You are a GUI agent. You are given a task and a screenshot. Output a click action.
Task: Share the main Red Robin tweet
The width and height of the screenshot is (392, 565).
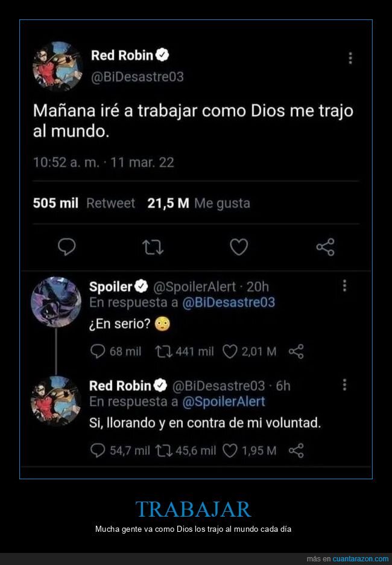pos(326,247)
